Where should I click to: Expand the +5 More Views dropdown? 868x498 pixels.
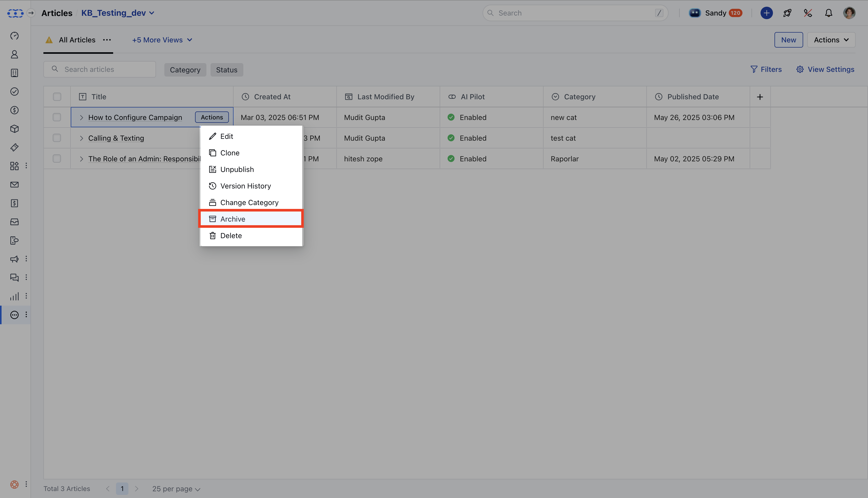pos(162,40)
